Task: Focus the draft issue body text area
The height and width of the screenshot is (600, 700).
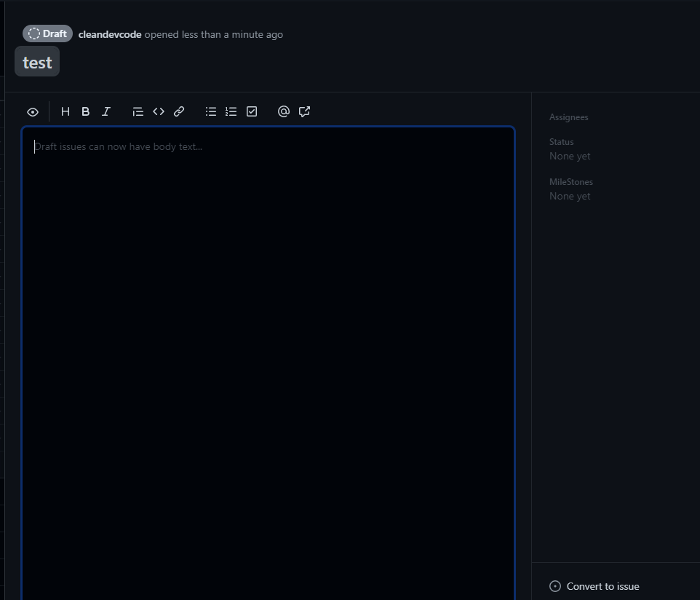Action: click(269, 363)
